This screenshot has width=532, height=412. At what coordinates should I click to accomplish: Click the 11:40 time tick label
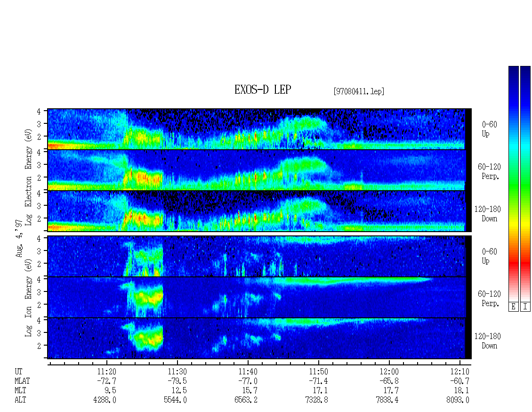[248, 372]
